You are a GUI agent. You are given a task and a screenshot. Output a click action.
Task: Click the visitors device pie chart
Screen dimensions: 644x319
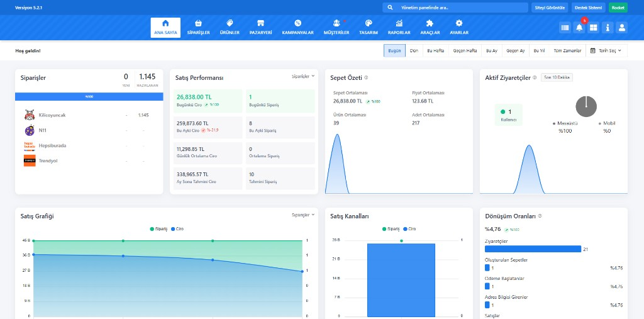586,106
